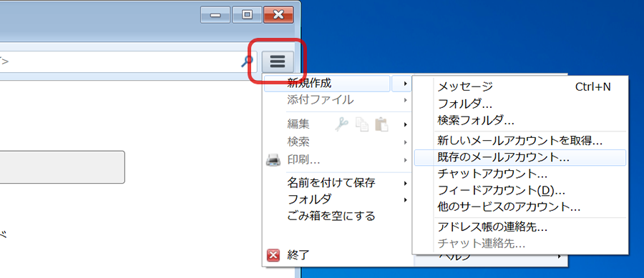Expand the 印刷 submenu arrow
The width and height of the screenshot is (644, 278).
pyautogui.click(x=406, y=160)
